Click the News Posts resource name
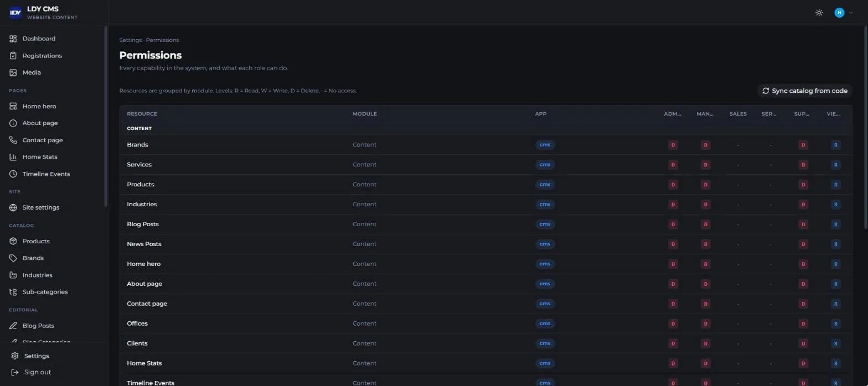The height and width of the screenshot is (386, 868). coord(144,244)
